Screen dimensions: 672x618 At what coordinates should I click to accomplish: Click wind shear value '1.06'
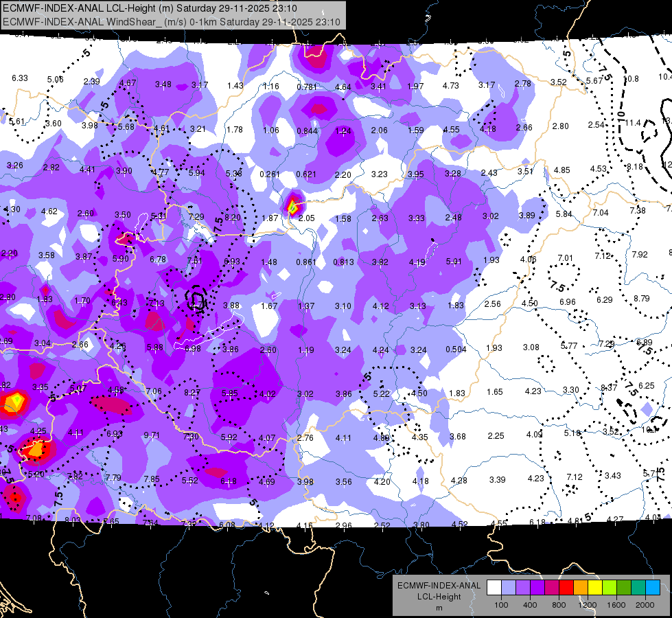pyautogui.click(x=271, y=130)
